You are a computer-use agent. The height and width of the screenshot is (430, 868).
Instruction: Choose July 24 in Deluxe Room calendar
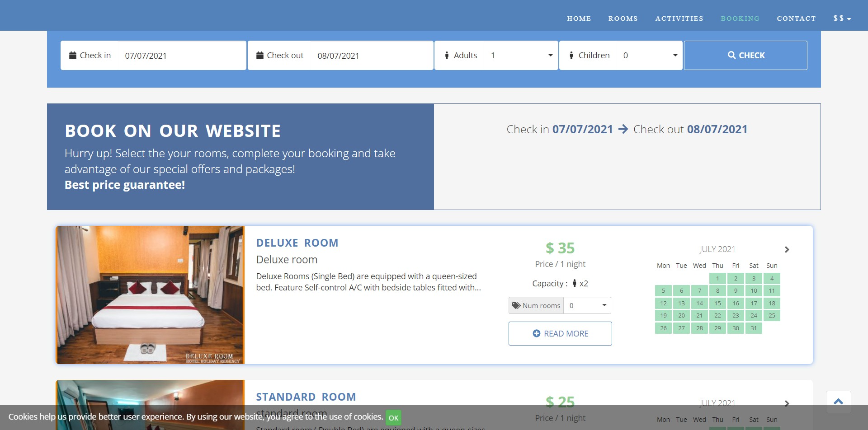tap(754, 316)
